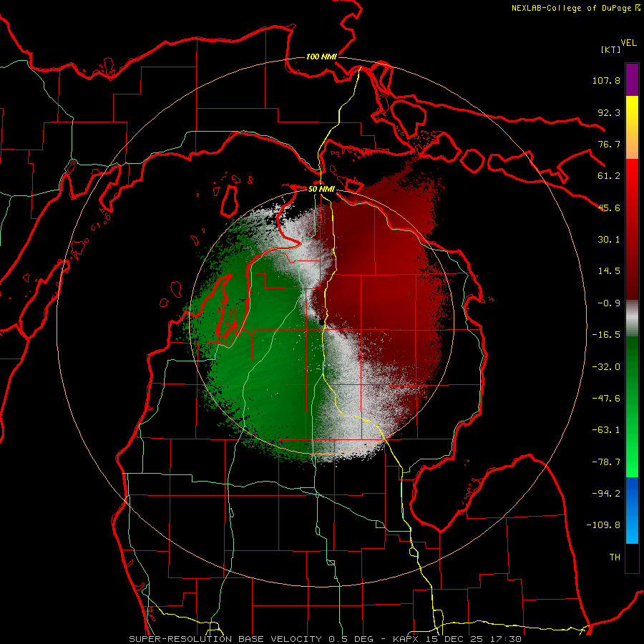Click the [KT] units label

pos(610,49)
